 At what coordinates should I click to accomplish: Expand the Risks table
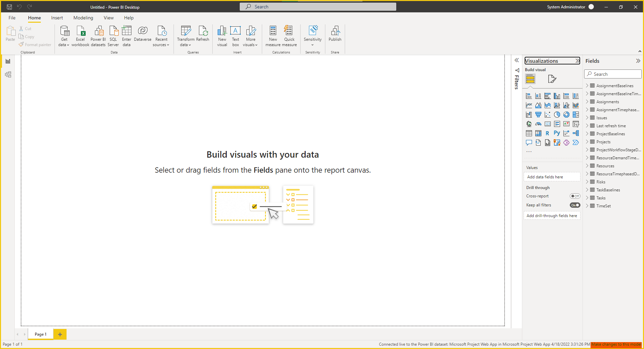587,182
